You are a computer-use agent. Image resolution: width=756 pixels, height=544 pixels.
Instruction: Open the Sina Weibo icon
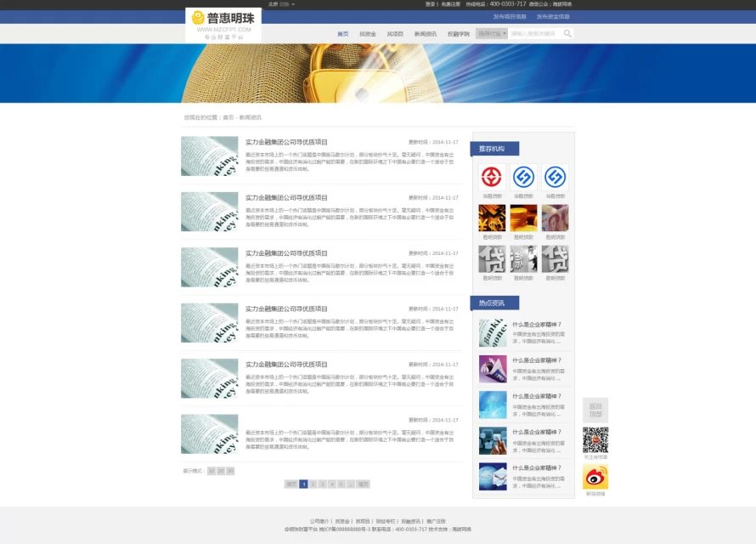pos(595,478)
